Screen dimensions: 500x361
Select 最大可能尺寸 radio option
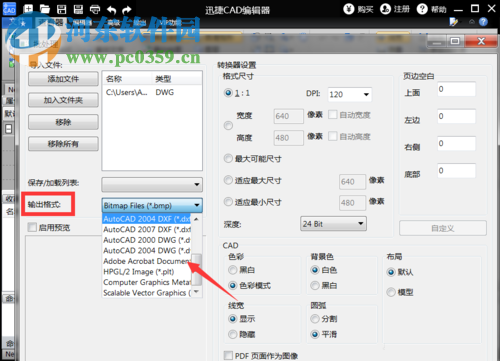pyautogui.click(x=228, y=158)
